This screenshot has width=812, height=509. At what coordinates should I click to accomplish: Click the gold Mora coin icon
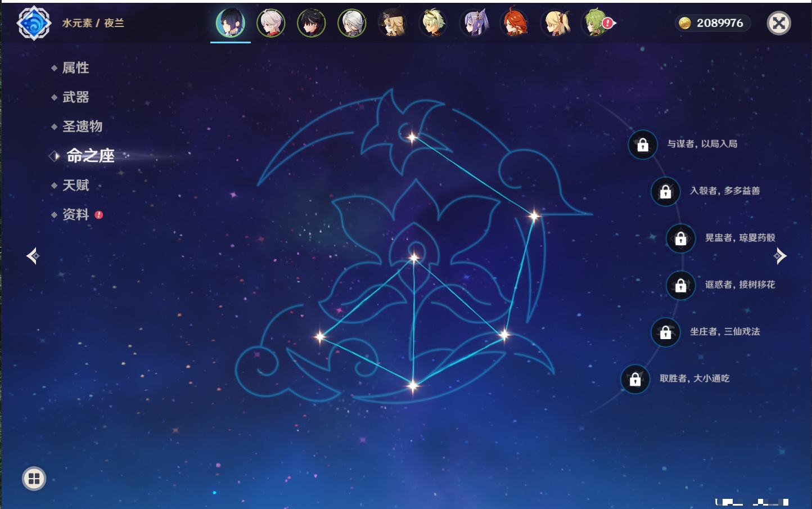tap(684, 23)
